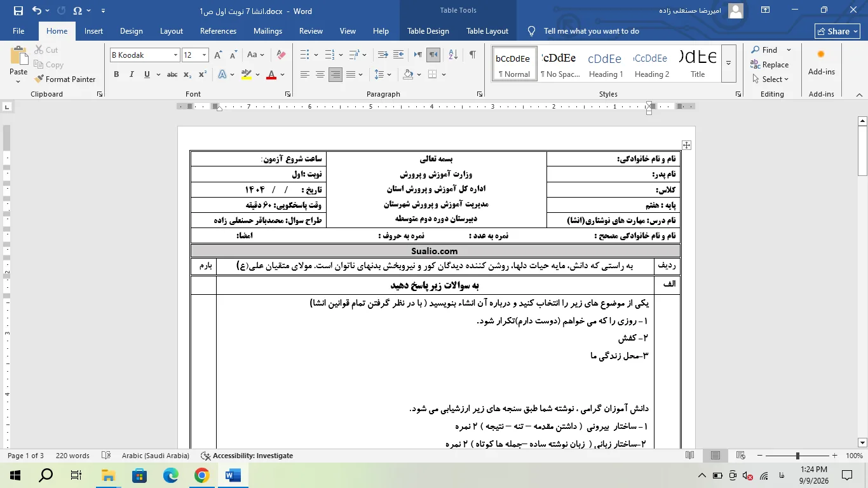This screenshot has width=868, height=488.
Task: Open the font name dropdown
Action: 175,55
